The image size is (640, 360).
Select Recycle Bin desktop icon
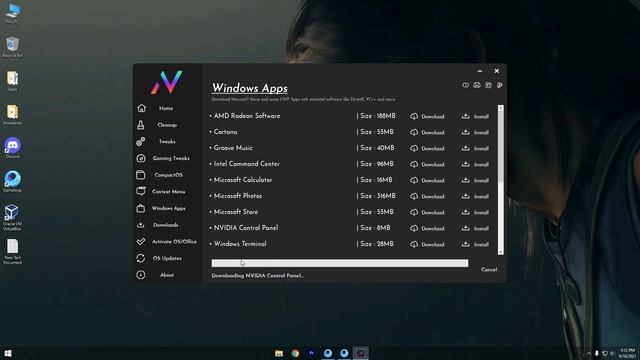[x=12, y=47]
